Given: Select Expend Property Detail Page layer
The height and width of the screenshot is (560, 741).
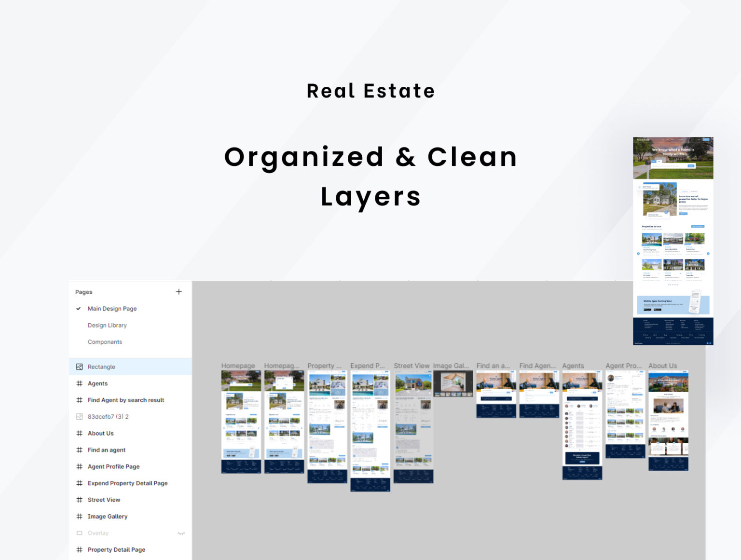Looking at the screenshot, I should 127,483.
